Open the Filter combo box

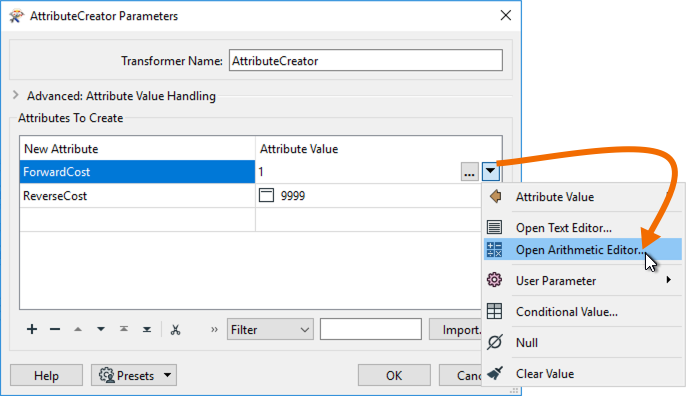(270, 329)
